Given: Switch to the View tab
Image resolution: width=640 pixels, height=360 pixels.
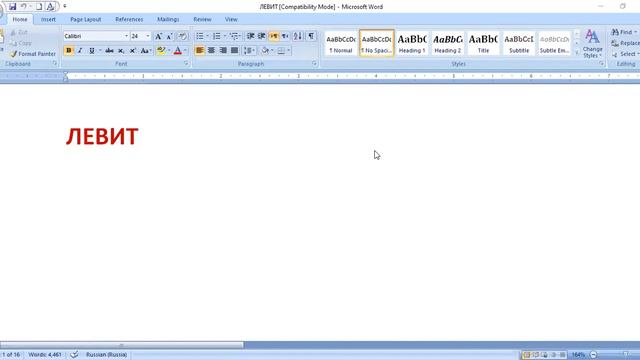Looking at the screenshot, I should click(231, 19).
